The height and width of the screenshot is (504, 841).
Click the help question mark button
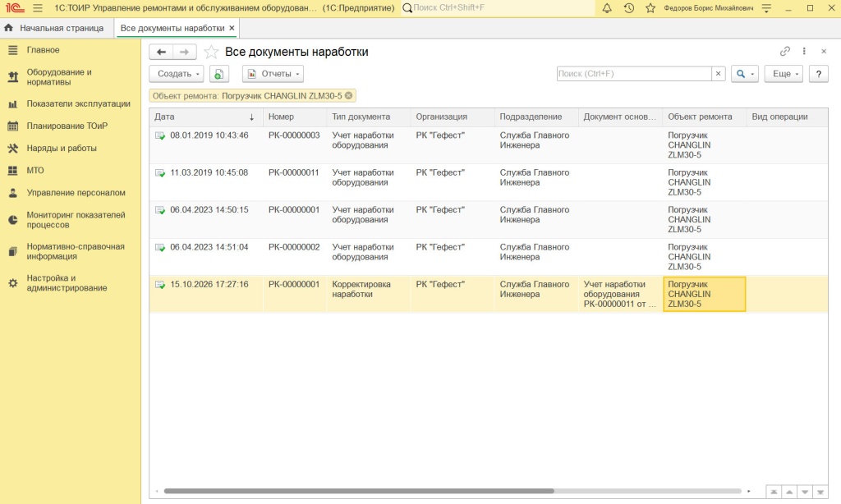[x=819, y=74]
